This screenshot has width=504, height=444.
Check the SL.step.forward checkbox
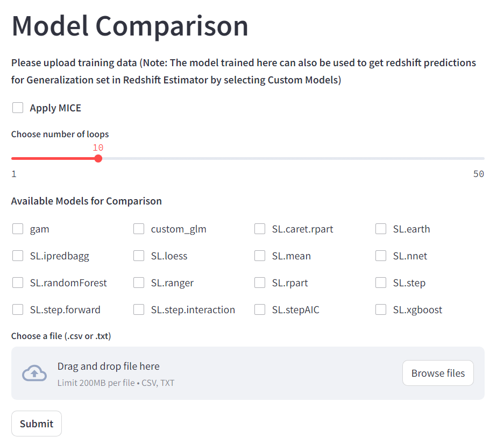click(18, 310)
